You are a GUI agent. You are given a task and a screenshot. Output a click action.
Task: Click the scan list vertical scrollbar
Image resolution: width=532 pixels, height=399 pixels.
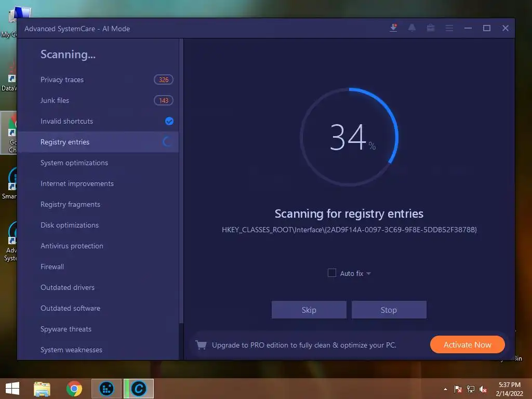181,181
